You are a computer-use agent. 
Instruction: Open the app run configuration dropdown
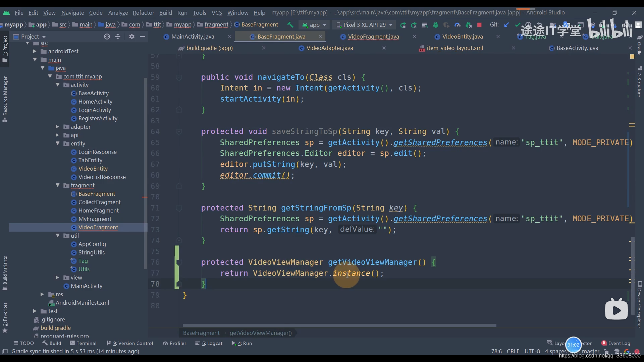314,25
